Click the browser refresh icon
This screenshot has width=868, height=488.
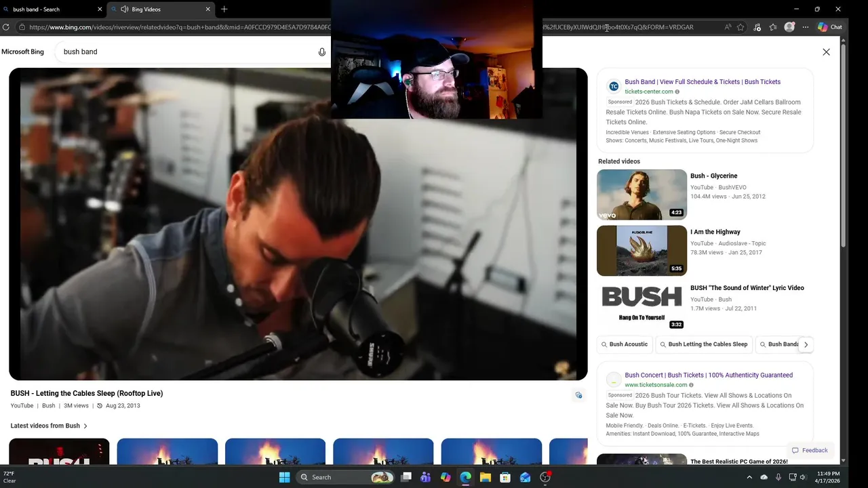point(6,27)
